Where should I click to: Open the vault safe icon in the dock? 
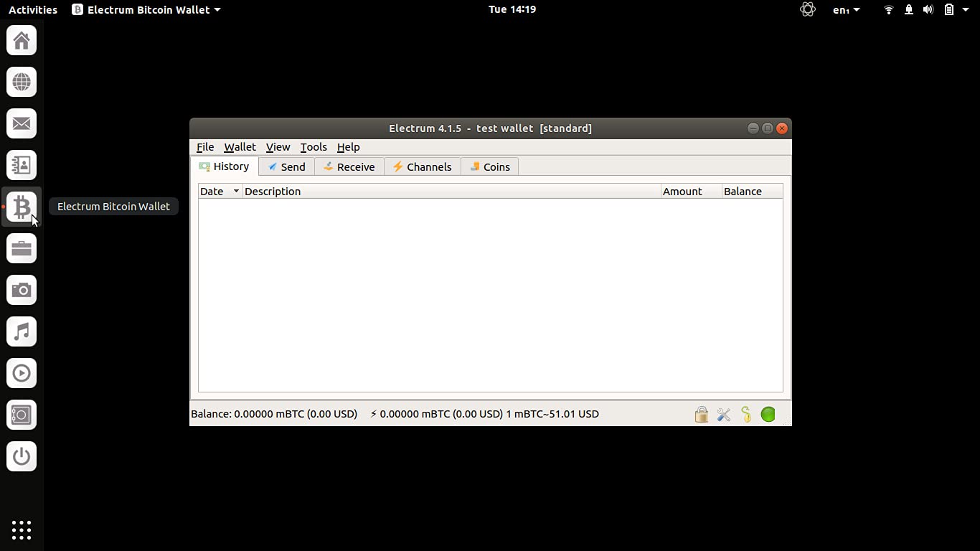(x=22, y=415)
